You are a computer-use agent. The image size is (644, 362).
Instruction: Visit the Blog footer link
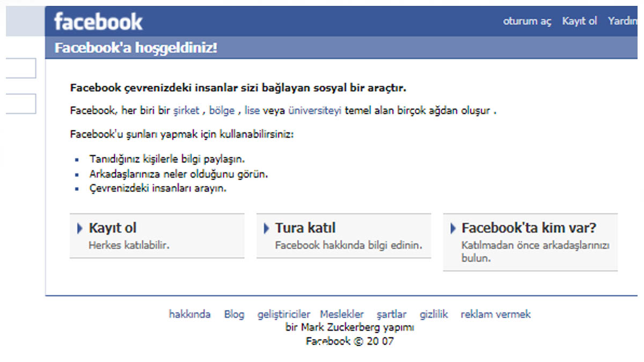click(x=234, y=314)
